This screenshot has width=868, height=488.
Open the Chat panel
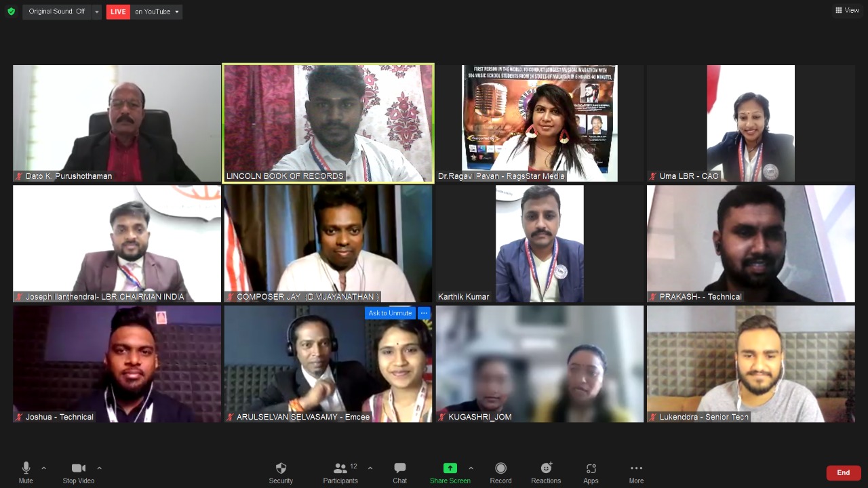(x=399, y=472)
